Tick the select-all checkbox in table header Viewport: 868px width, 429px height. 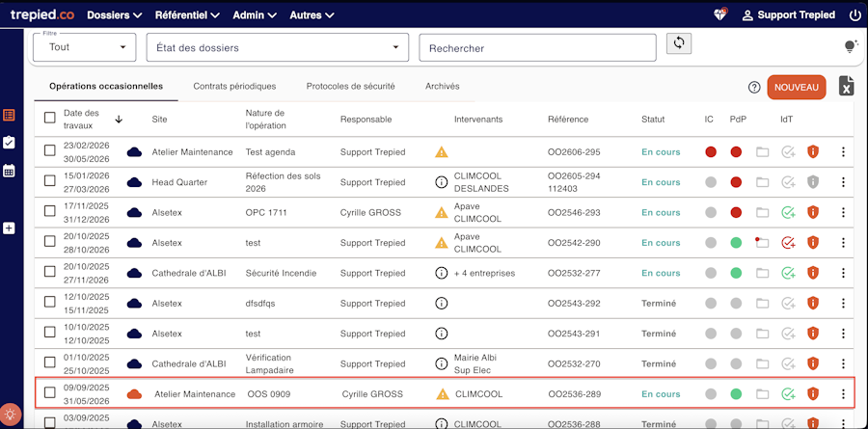[x=50, y=119]
